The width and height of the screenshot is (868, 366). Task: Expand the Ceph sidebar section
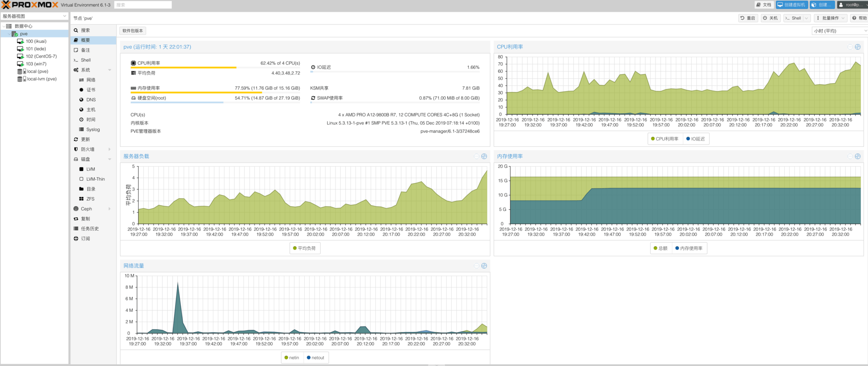109,209
